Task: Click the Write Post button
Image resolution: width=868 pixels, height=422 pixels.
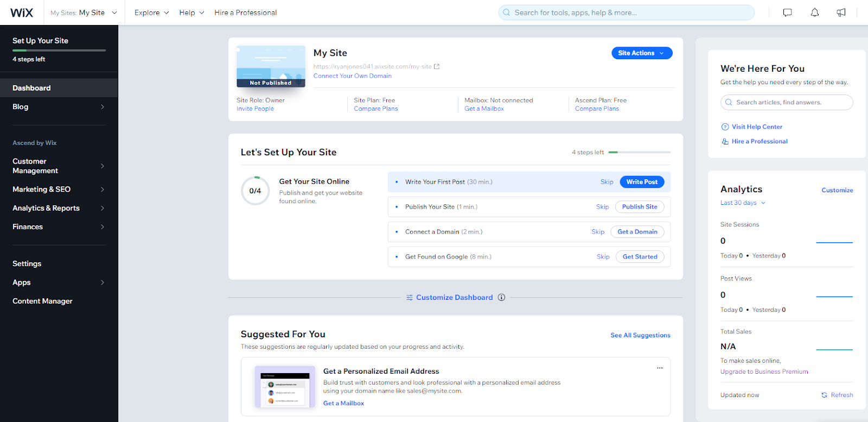Action: coord(642,182)
